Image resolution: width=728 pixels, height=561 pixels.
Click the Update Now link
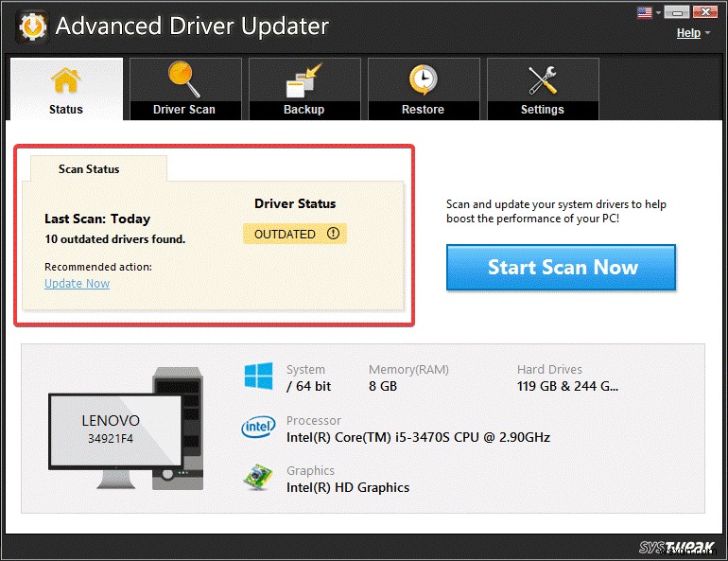(78, 283)
